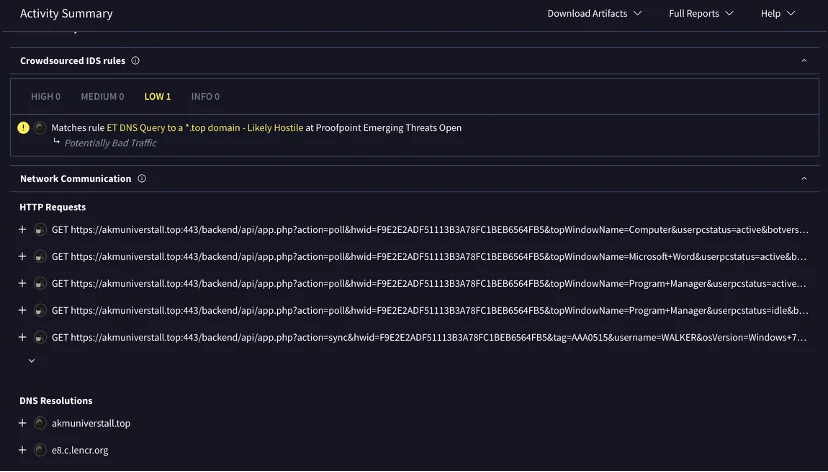Expand akmuniverstall.top DNS resolution details
828x472 pixels.
point(22,423)
